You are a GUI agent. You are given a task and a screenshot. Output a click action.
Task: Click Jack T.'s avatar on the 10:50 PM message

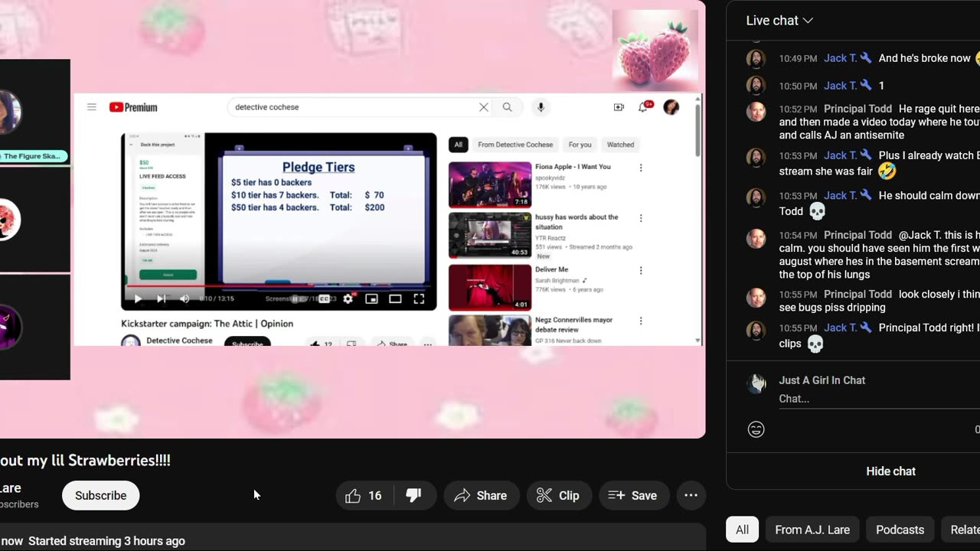(756, 86)
